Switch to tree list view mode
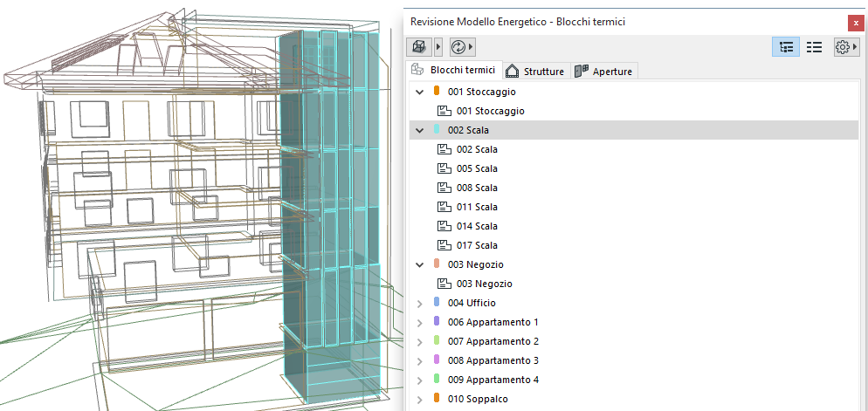The height and width of the screenshot is (411, 868). pos(785,47)
